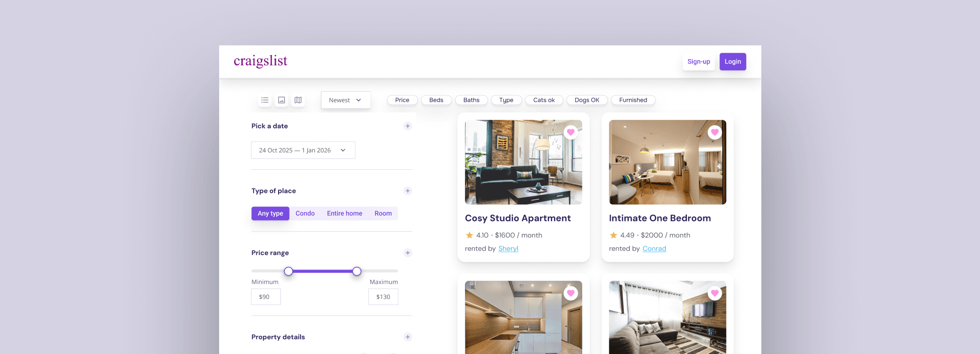Toggle the Type filter chip
The width and height of the screenshot is (980, 354).
click(x=506, y=100)
